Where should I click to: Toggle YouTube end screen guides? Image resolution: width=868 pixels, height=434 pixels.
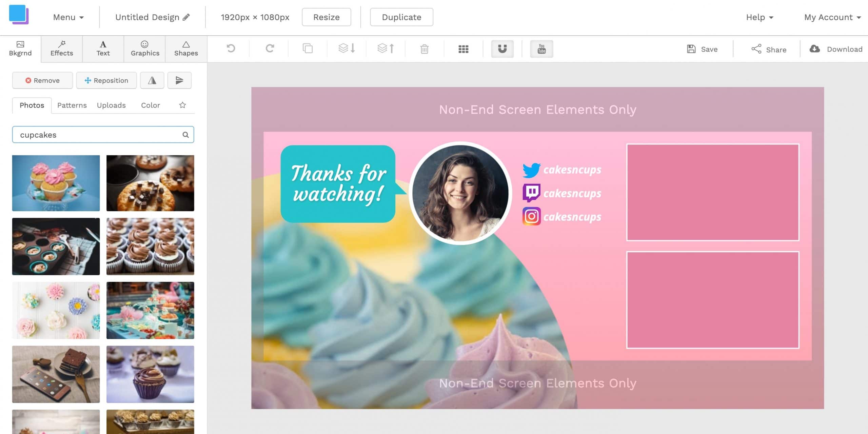click(x=541, y=49)
